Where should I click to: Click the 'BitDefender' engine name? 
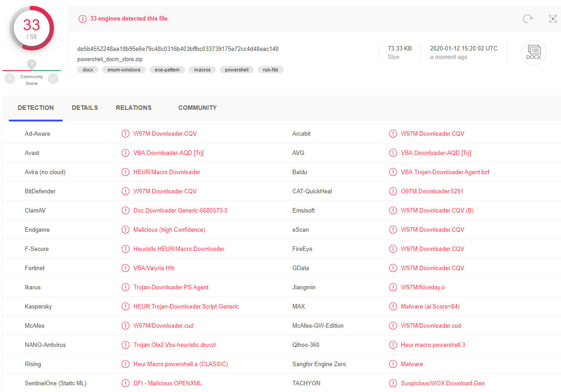click(40, 191)
